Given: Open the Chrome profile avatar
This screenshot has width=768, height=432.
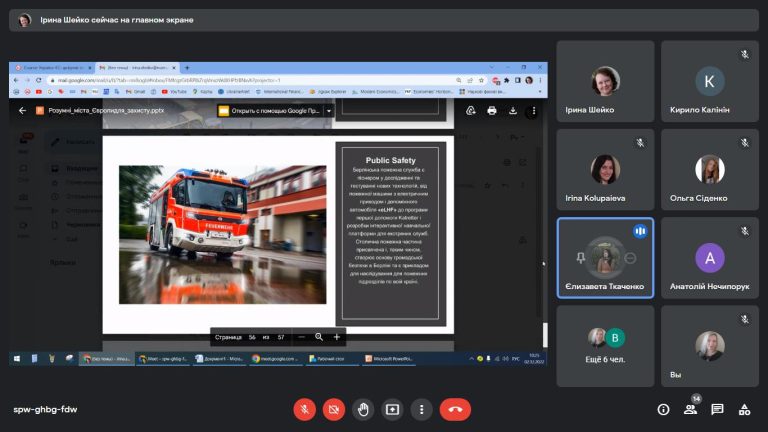Looking at the screenshot, I should pyautogui.click(x=529, y=80).
